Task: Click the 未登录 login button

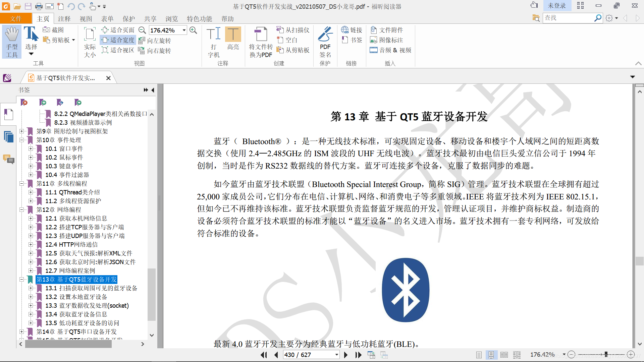Action: click(556, 6)
